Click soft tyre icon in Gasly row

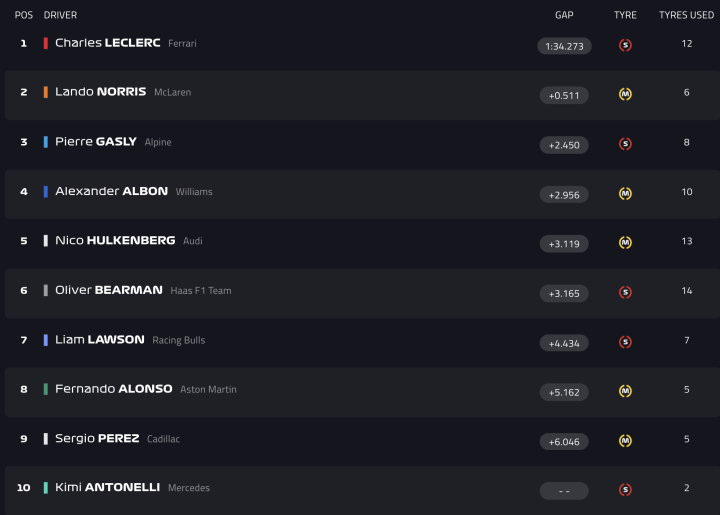[x=625, y=144]
